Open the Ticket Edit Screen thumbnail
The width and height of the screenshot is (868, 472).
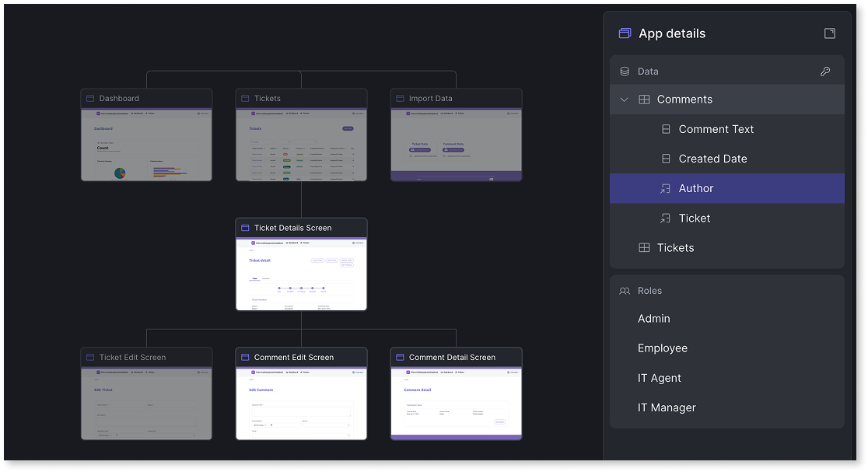coord(147,404)
